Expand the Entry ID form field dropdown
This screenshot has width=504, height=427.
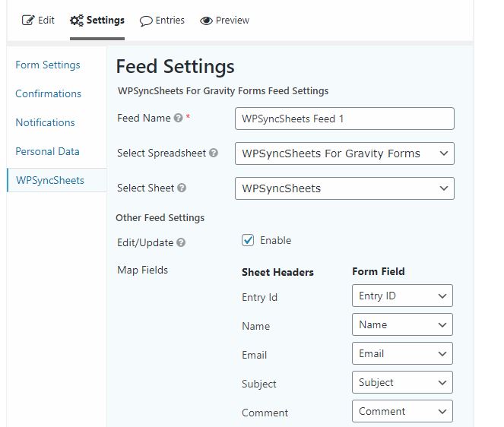402,296
